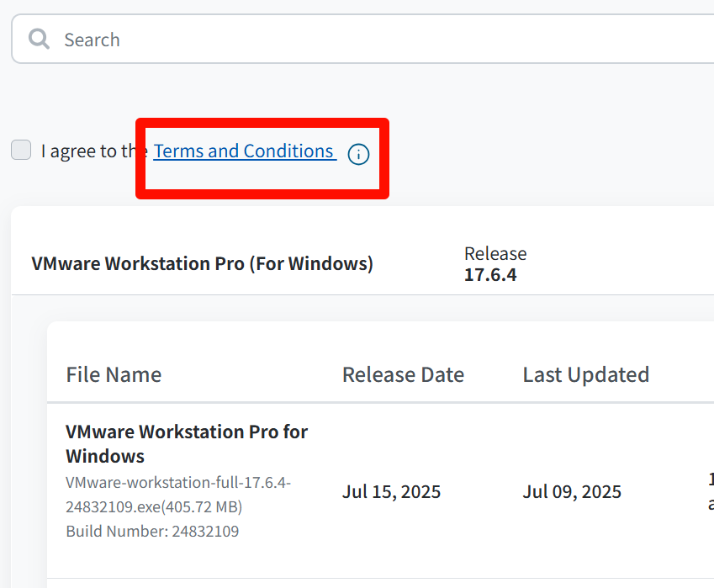Select the 17.6.4 release version number
The height and width of the screenshot is (588, 714).
pos(489,274)
